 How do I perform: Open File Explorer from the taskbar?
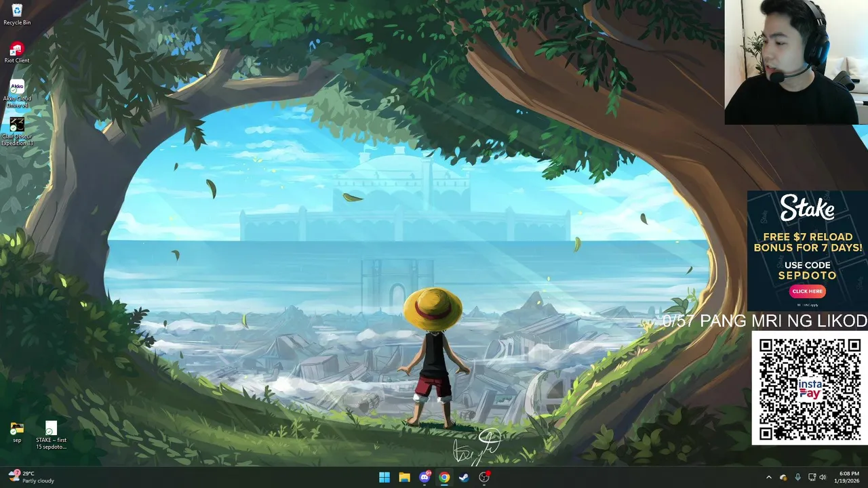[x=404, y=477]
